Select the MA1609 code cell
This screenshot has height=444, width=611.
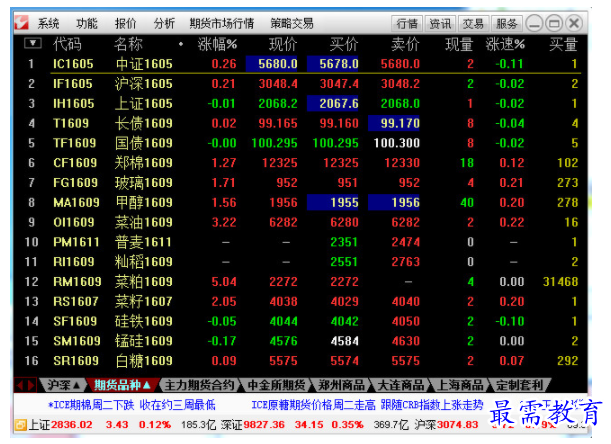tap(76, 203)
